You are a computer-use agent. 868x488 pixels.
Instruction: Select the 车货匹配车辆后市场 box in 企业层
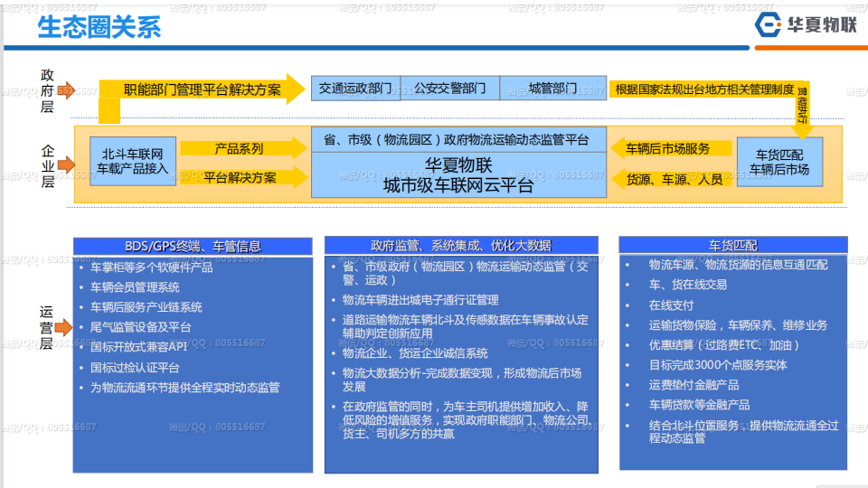point(779,162)
